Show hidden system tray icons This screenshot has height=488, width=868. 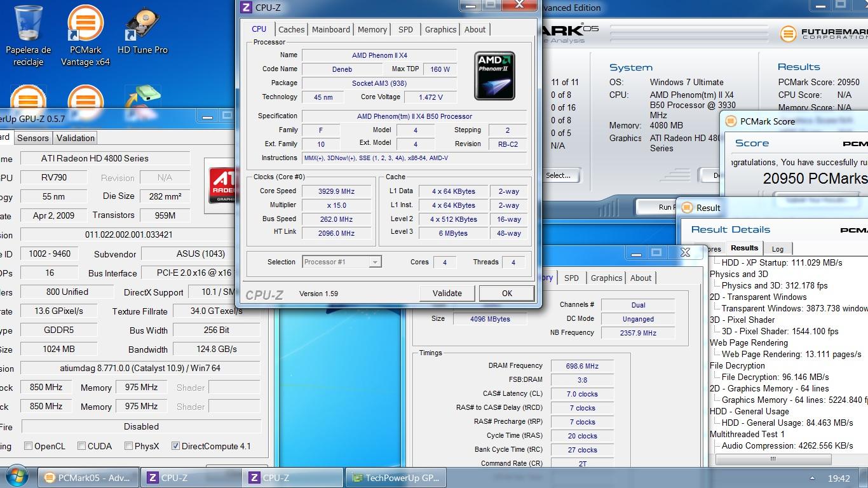(812, 478)
